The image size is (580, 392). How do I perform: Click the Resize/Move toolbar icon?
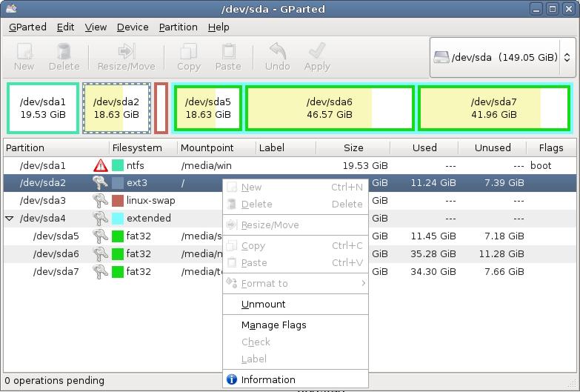(127, 51)
